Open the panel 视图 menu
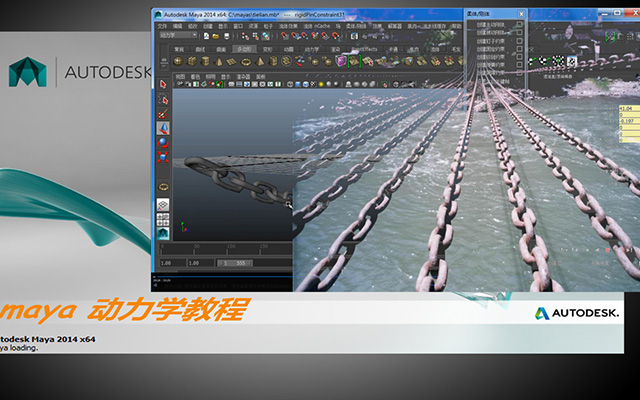 point(180,77)
